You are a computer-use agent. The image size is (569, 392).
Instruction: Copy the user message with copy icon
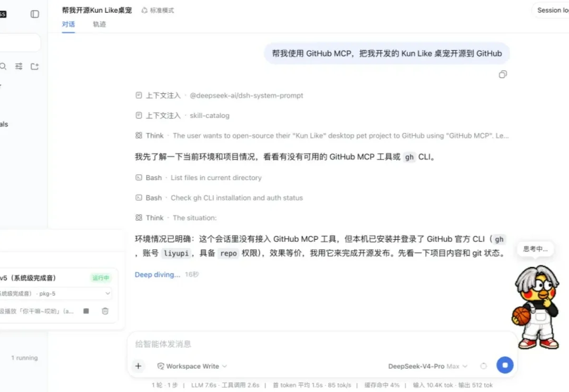(503, 74)
